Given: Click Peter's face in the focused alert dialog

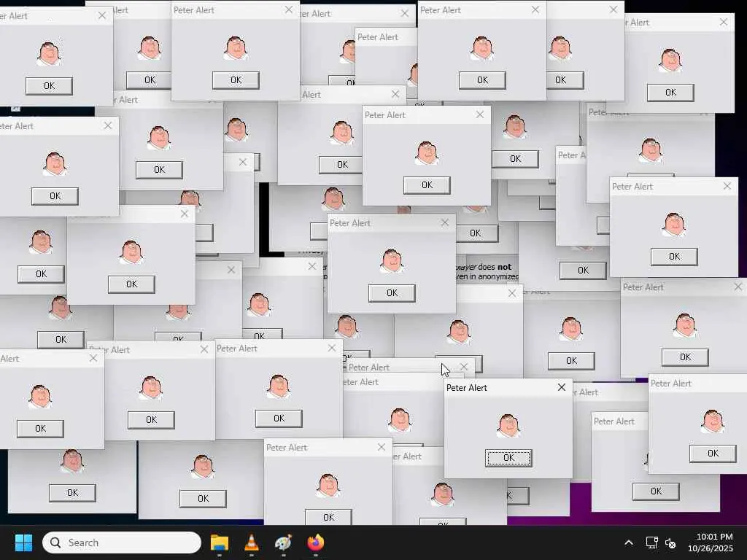Looking at the screenshot, I should click(x=508, y=425).
